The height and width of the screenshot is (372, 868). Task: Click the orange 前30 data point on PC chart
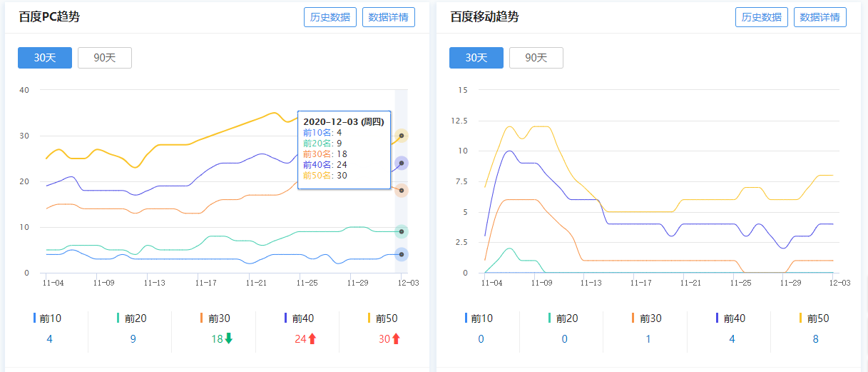(402, 191)
